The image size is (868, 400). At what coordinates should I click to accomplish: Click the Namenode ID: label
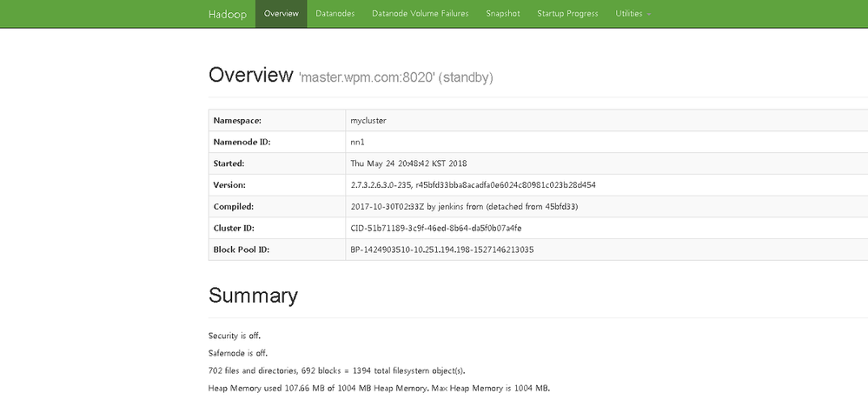[x=242, y=142]
